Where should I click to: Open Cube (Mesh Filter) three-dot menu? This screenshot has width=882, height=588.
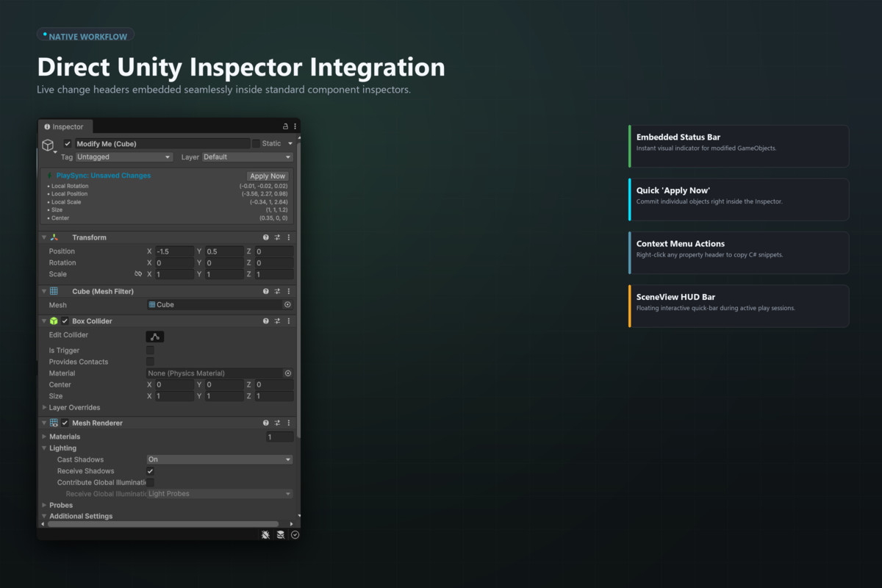pos(289,292)
